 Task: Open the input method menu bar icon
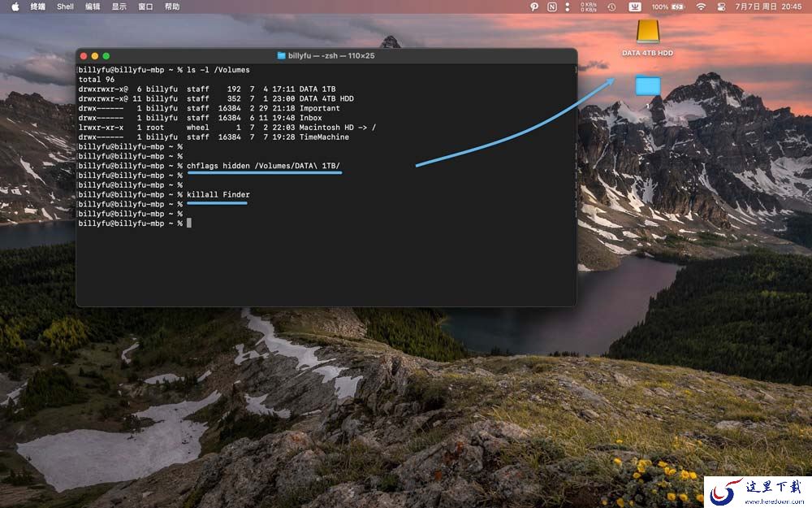pos(634,7)
